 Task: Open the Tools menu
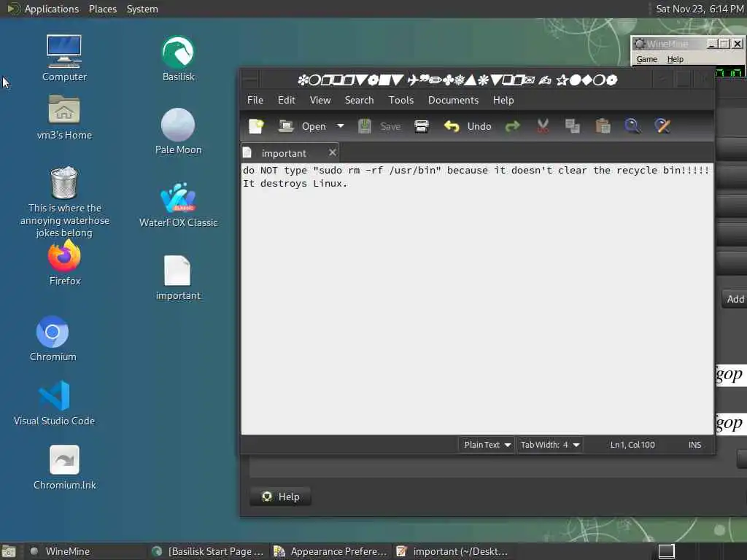click(401, 100)
